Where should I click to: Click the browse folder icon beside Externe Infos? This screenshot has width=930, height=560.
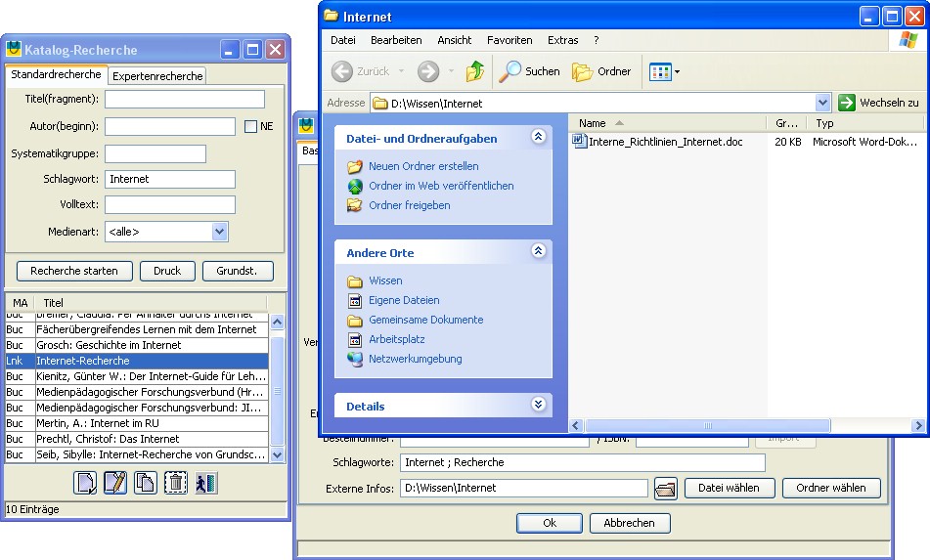pyautogui.click(x=666, y=488)
